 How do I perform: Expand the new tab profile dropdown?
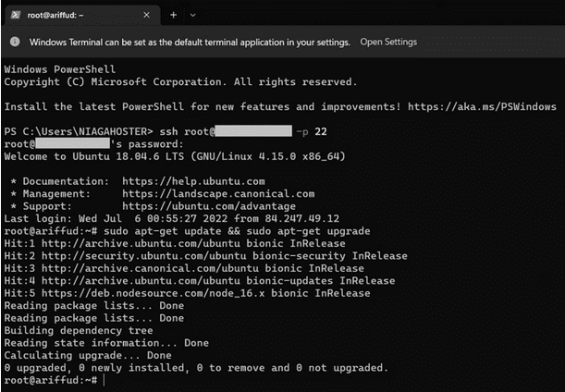pyautogui.click(x=192, y=15)
